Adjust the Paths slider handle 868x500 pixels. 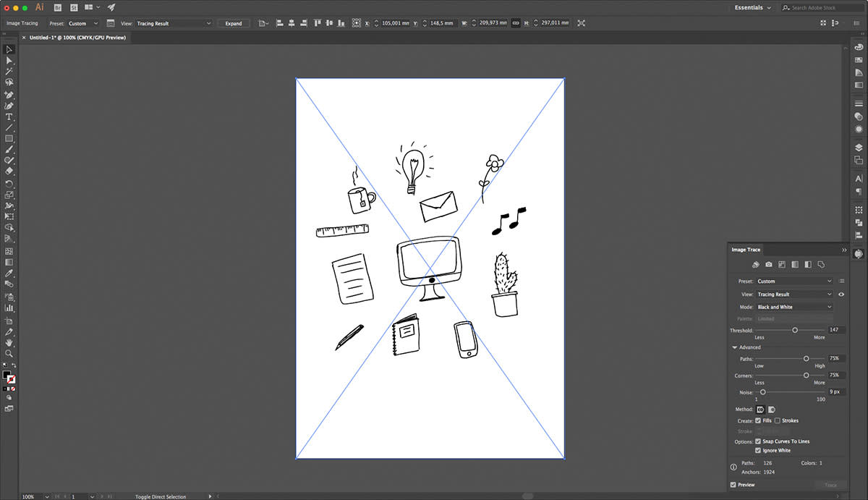pos(806,358)
